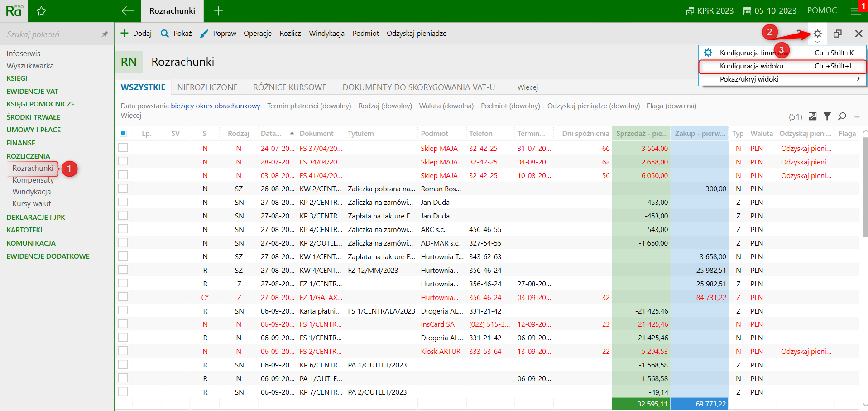Expand the Waluta (dowolna) filter

coord(446,106)
